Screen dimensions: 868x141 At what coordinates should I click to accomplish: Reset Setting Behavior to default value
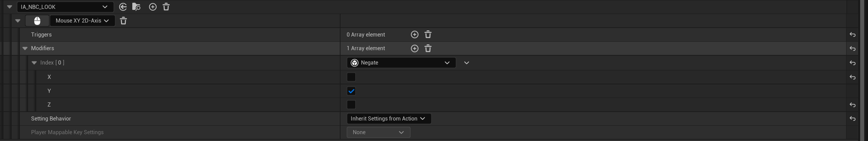click(853, 119)
